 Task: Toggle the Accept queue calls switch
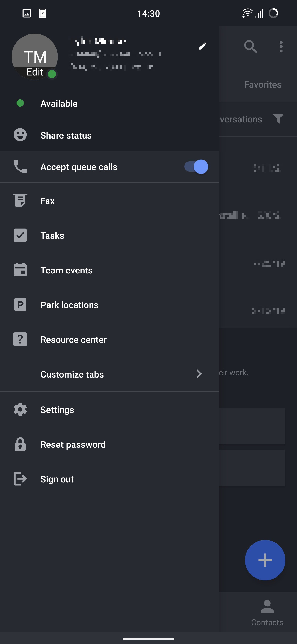[196, 167]
